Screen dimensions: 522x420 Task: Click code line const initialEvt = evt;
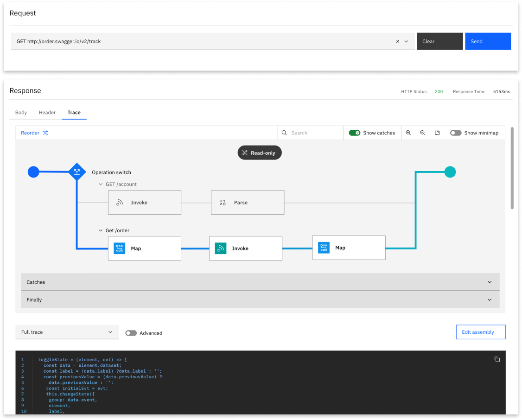click(x=77, y=388)
